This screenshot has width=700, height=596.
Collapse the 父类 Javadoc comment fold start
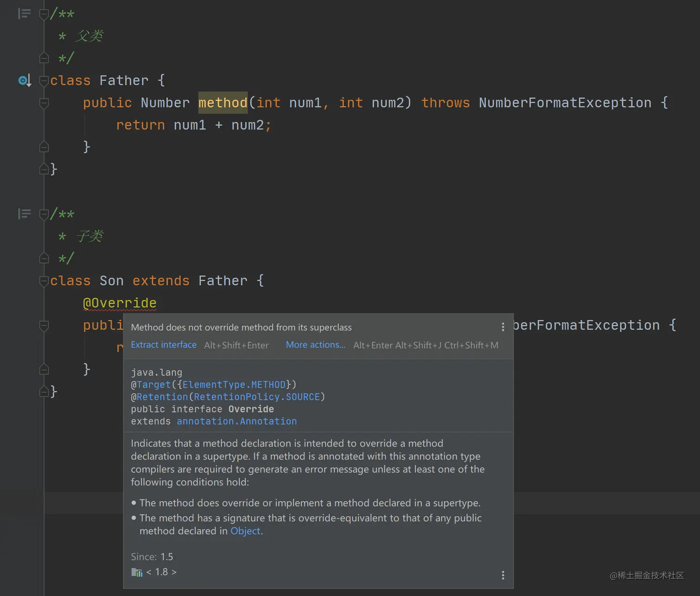[x=44, y=14]
